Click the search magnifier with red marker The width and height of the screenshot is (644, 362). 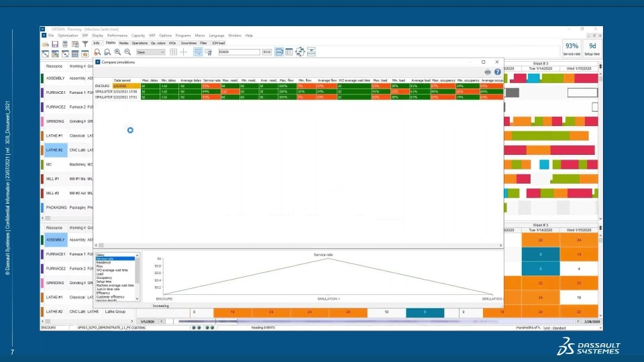pyautogui.click(x=97, y=52)
